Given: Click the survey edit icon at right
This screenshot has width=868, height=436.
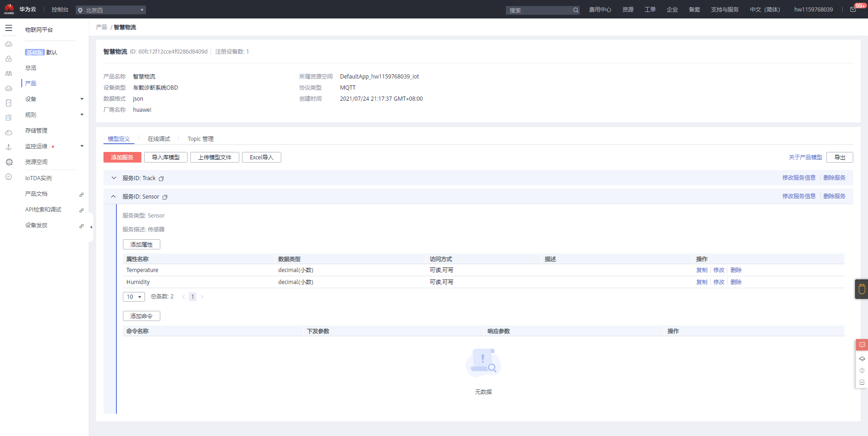Looking at the screenshot, I should tap(862, 382).
